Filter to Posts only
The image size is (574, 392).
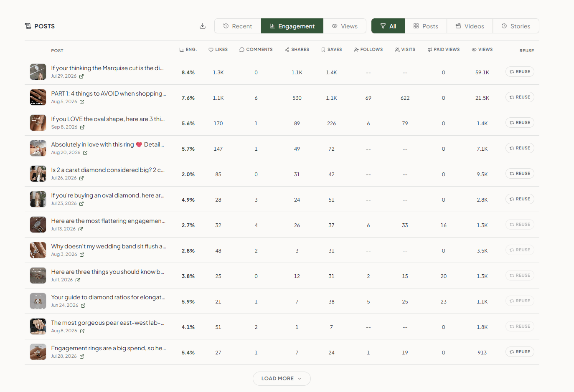click(426, 26)
